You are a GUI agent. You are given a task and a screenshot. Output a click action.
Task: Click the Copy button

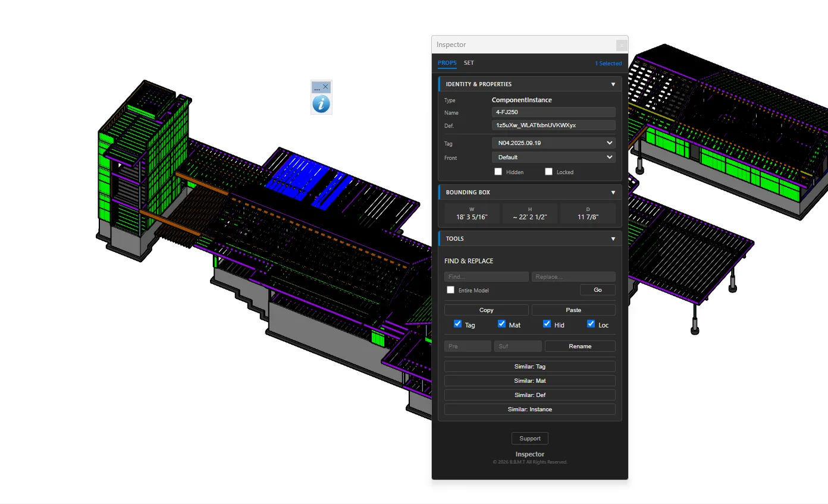486,310
